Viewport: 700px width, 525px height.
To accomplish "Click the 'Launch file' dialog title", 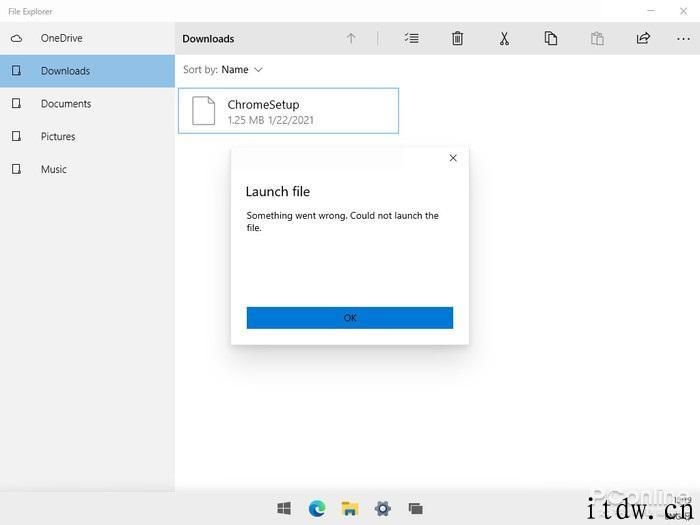I will click(x=278, y=192).
